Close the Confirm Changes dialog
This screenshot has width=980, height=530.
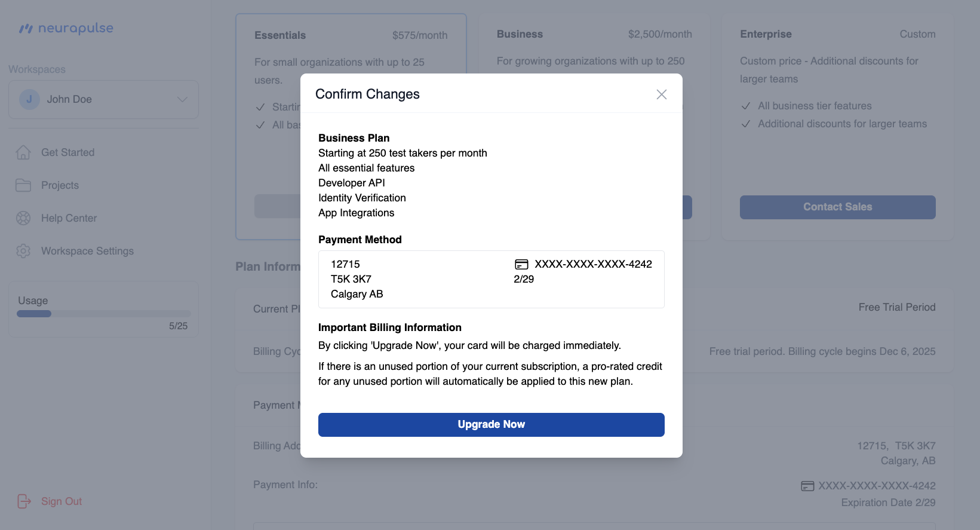[661, 94]
